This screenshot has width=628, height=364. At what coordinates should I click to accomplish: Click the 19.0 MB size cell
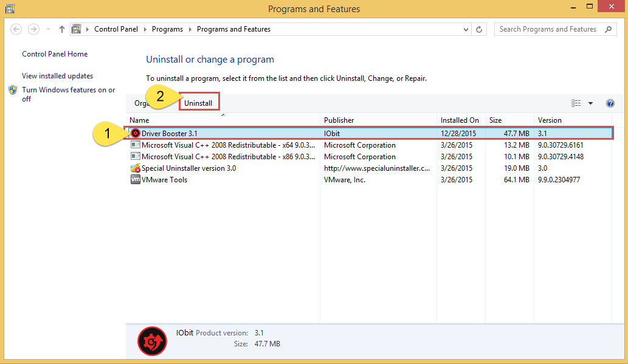(x=517, y=168)
